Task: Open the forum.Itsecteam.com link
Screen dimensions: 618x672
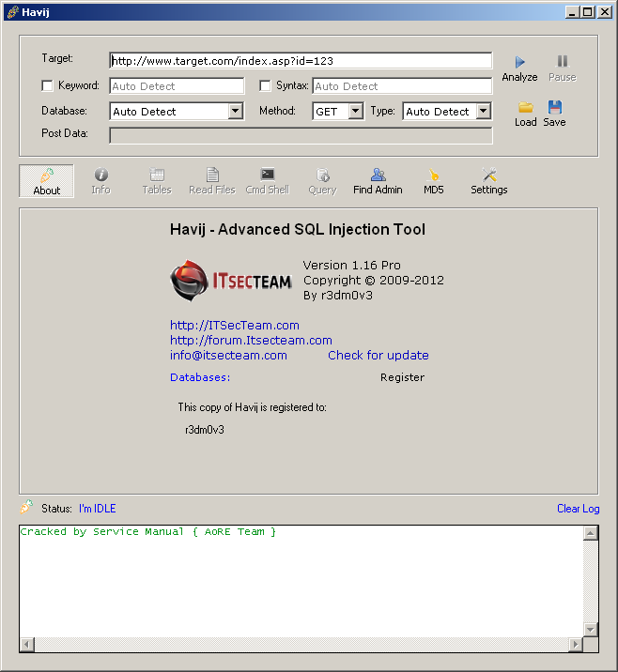Action: coord(251,341)
